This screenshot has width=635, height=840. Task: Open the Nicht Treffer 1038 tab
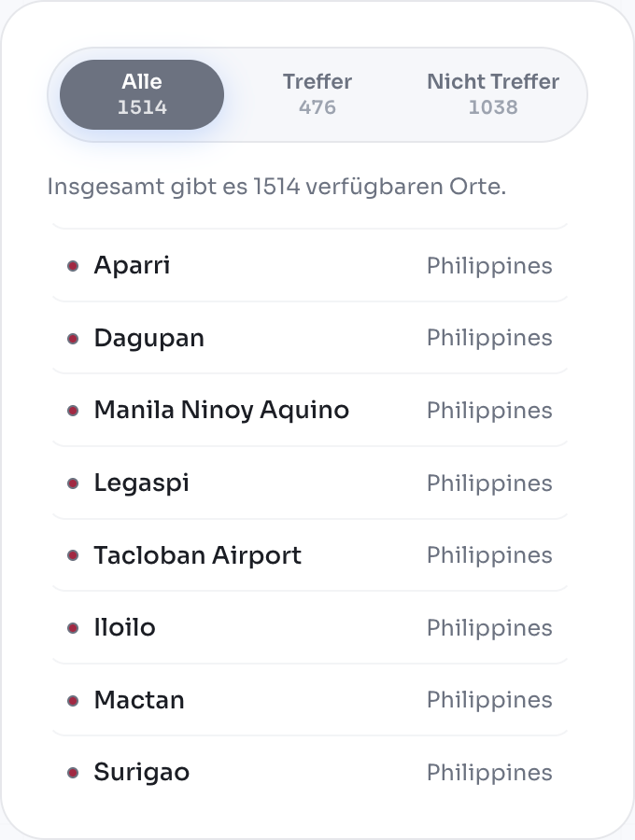click(x=493, y=94)
